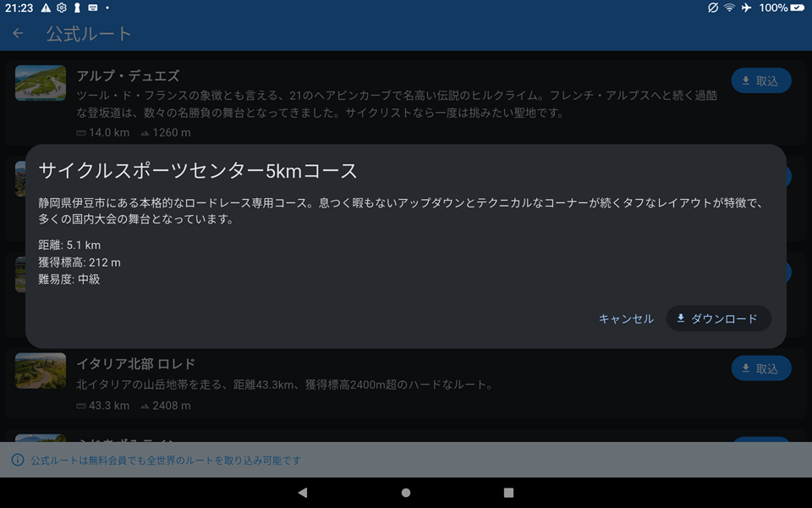Open the イタリア北部 ロレド route thumbnail
The image size is (812, 508).
[41, 371]
